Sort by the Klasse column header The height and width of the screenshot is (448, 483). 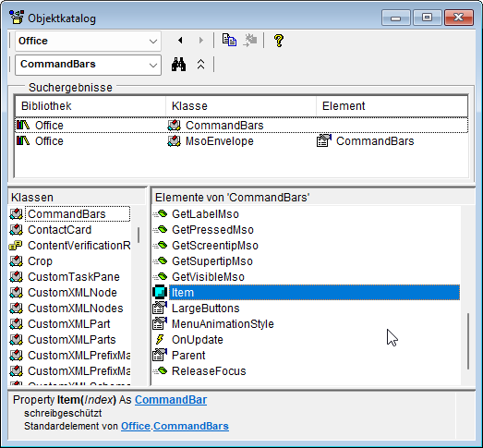[241, 106]
